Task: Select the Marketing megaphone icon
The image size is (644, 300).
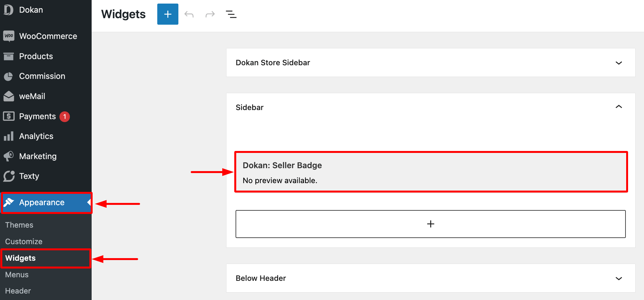Action: point(9,156)
